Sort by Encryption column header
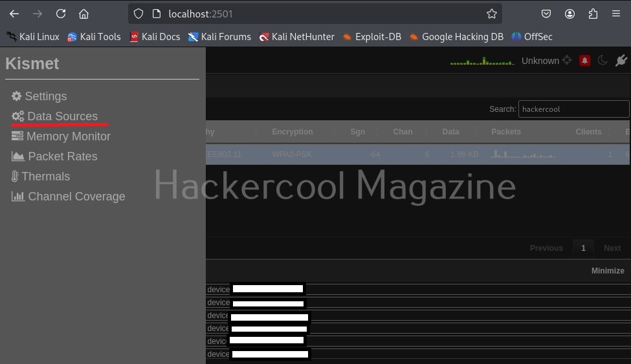This screenshot has width=631, height=364. tap(292, 132)
